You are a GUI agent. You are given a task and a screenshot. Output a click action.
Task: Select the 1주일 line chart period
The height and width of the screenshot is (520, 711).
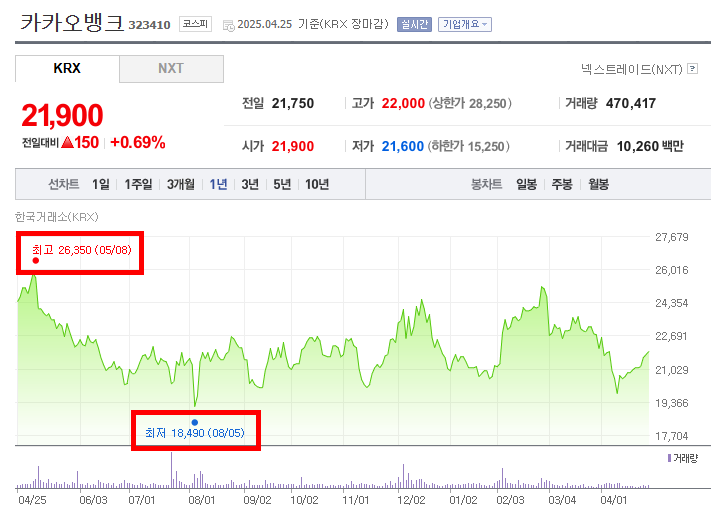[138, 184]
